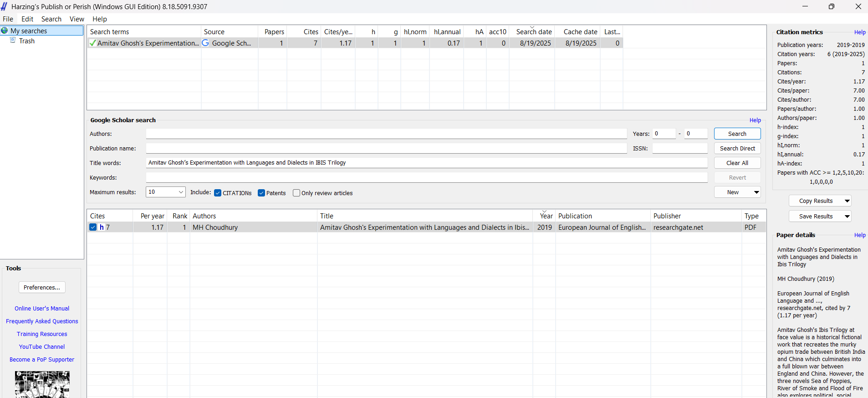Image resolution: width=868 pixels, height=398 pixels.
Task: Sort searches by hI,annual column header
Action: click(447, 31)
